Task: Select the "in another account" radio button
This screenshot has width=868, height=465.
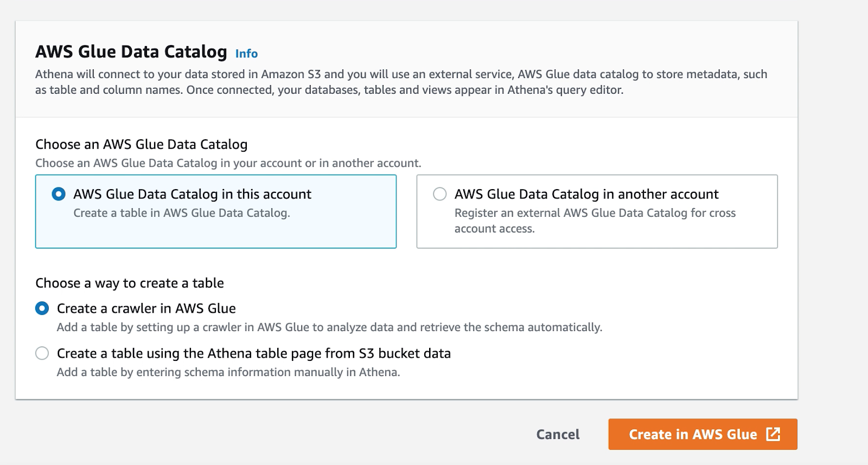Action: tap(440, 194)
